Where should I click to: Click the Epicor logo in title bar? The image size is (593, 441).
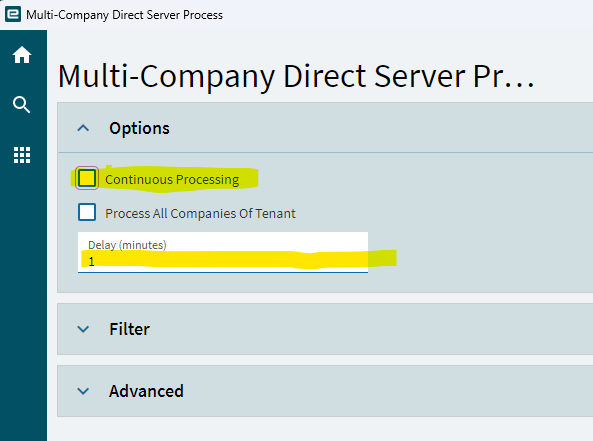point(13,14)
